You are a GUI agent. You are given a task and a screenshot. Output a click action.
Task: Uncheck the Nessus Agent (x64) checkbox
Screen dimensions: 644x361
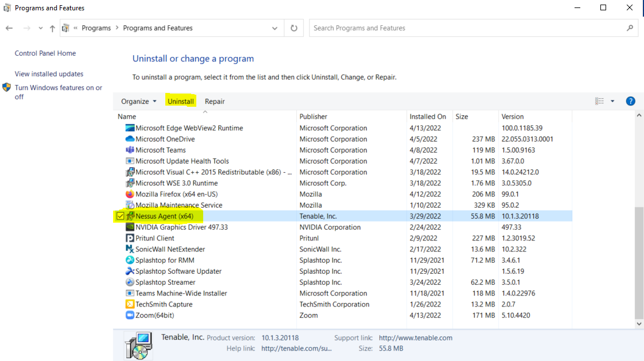(x=120, y=216)
